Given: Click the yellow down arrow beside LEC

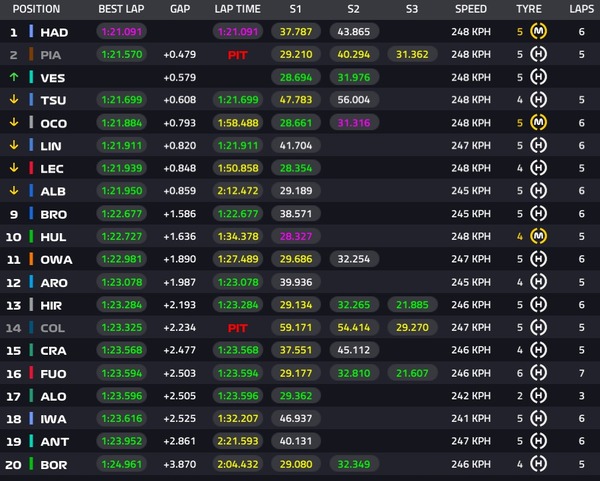Looking at the screenshot, I should pos(13,168).
